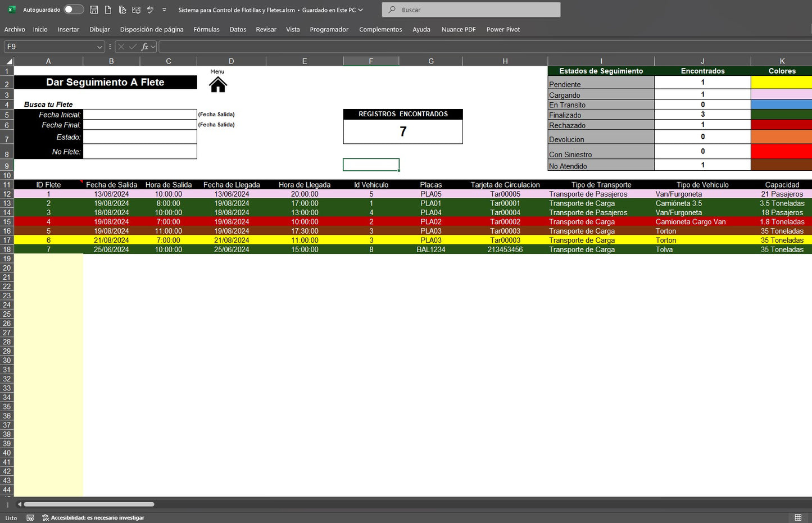The height and width of the screenshot is (523, 812).
Task: Toggle the Autoguardado switch
Action: click(x=74, y=10)
